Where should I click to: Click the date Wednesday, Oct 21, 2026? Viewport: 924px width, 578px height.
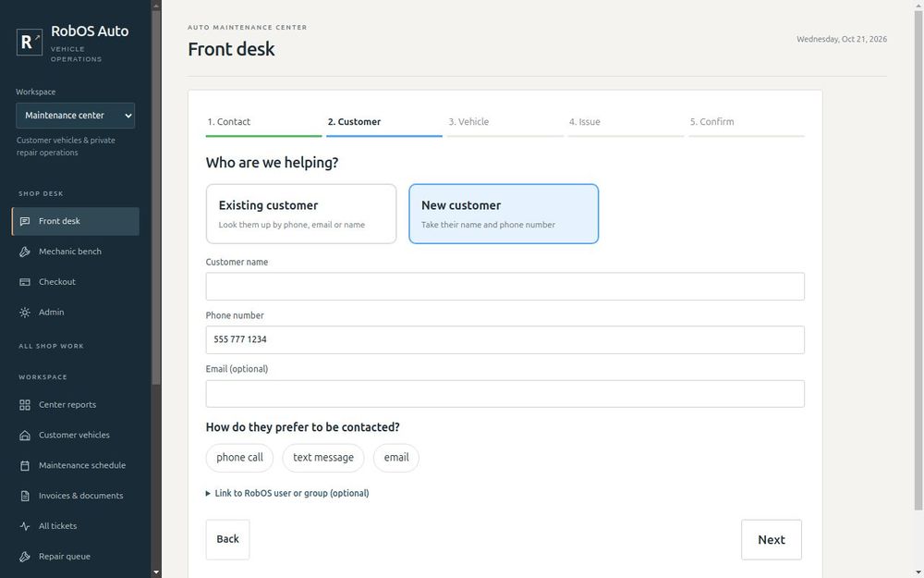pos(842,40)
